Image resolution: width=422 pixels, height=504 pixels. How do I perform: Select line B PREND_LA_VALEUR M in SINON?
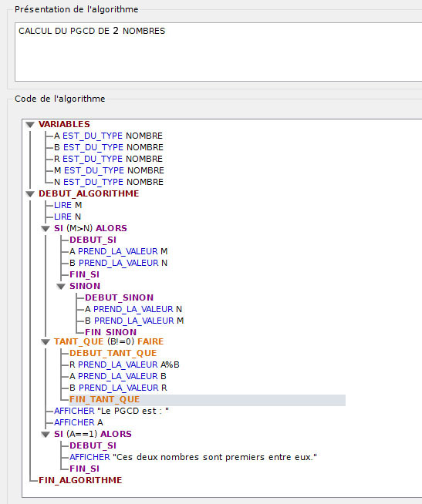pos(134,321)
